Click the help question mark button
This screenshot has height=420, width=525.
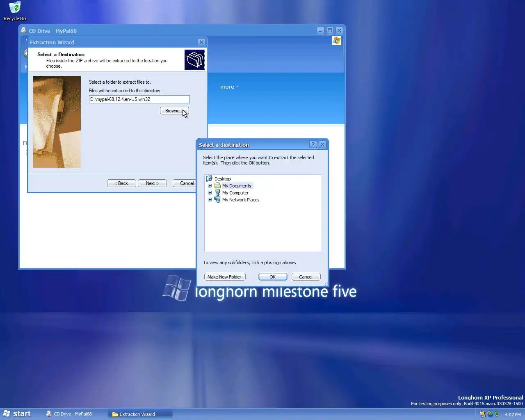[313, 144]
